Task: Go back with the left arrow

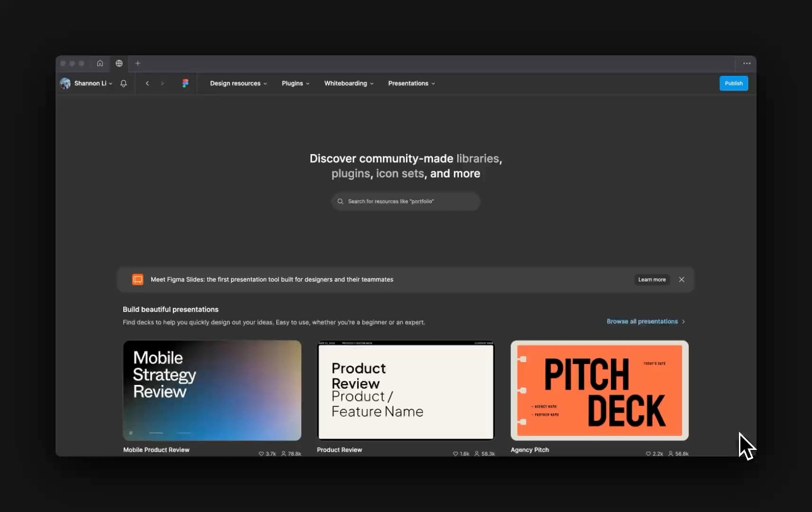Action: click(x=148, y=83)
